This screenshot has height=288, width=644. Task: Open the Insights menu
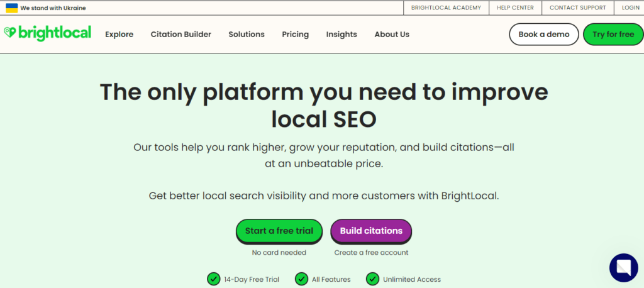(x=341, y=35)
